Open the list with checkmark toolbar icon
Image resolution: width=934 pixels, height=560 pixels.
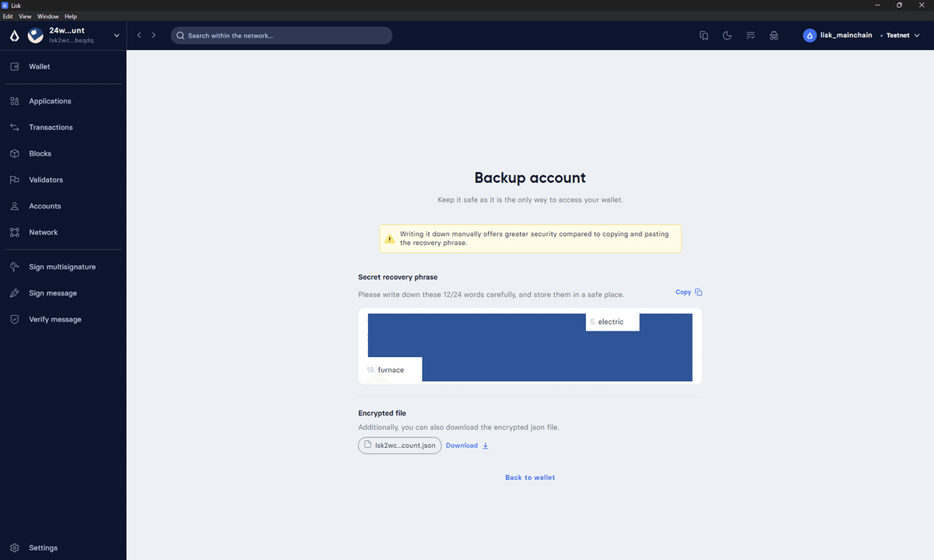tap(750, 35)
